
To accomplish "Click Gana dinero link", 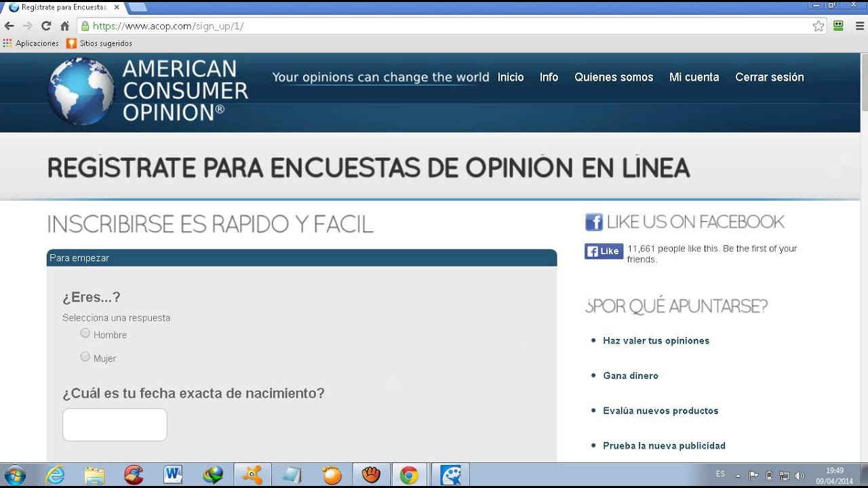I will point(631,375).
